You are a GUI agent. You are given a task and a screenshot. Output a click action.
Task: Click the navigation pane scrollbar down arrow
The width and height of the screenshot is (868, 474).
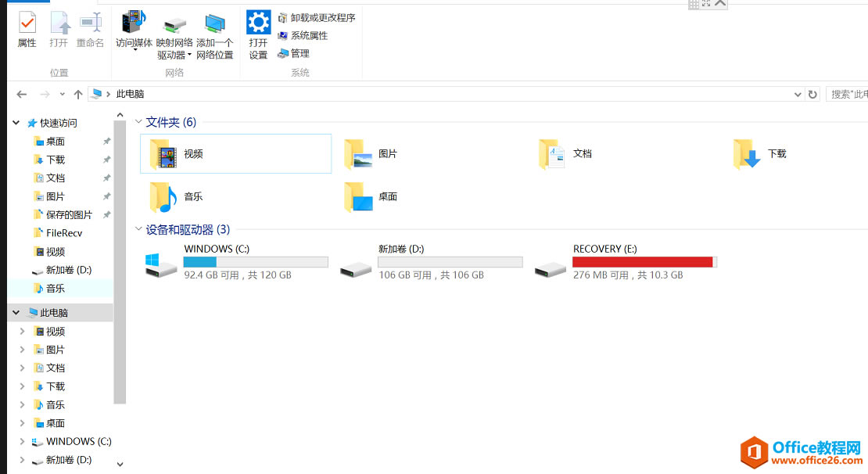(120, 464)
